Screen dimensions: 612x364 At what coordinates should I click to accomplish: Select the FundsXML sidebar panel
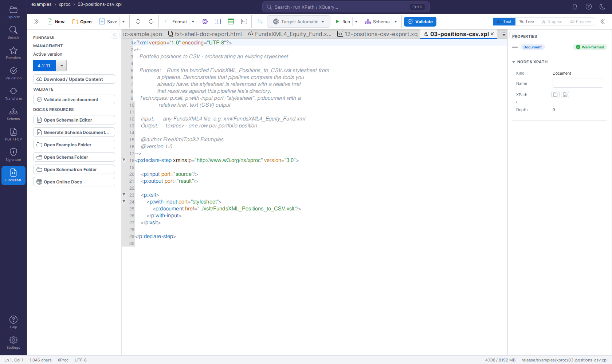13,175
